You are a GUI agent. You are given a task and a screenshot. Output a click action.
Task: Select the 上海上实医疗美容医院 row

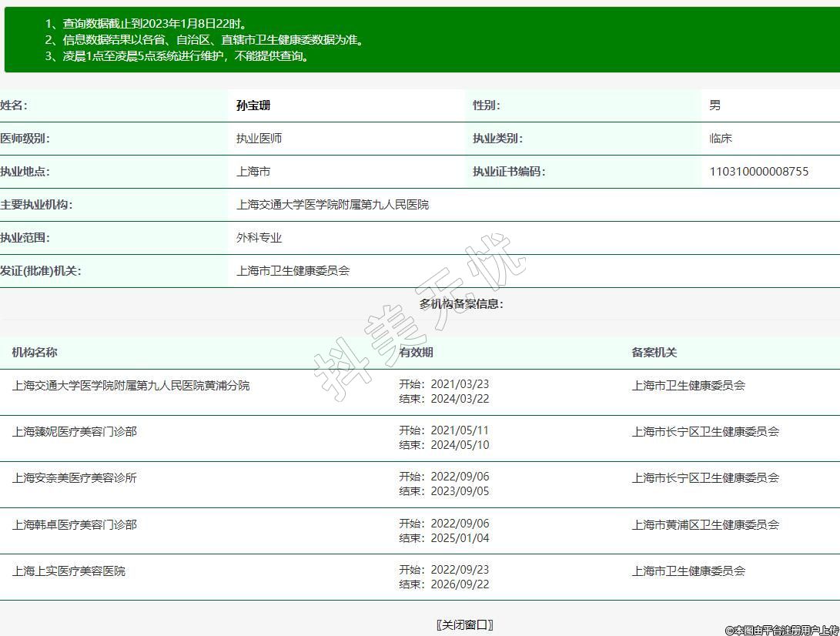[x=69, y=571]
